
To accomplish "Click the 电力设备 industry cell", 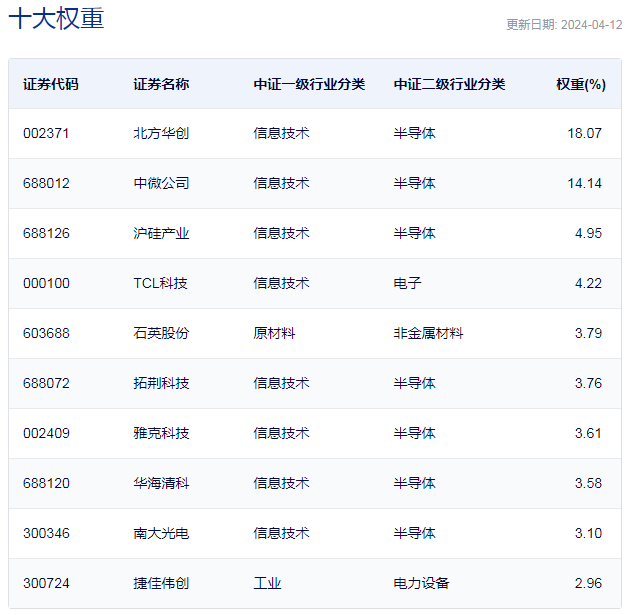I will pos(421,583).
